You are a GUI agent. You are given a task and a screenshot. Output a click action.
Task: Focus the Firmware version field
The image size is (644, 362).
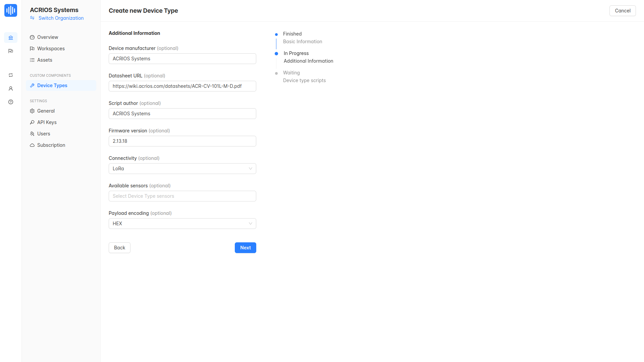(182, 141)
